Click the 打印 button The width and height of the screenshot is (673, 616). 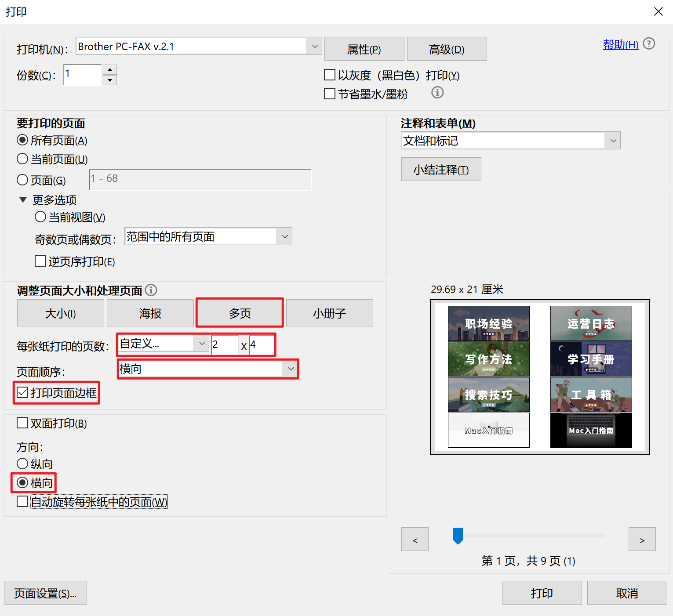542,593
